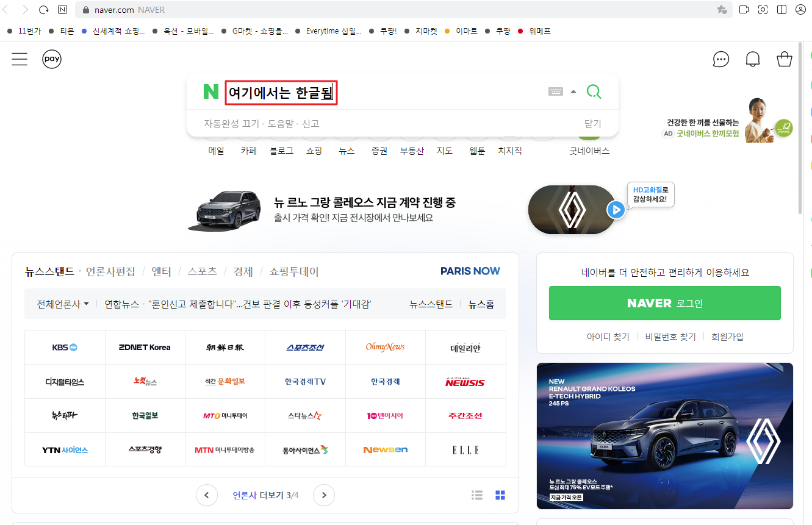Viewport: 812px width, 525px height.
Task: Open the Newsen press logo
Action: point(386,450)
